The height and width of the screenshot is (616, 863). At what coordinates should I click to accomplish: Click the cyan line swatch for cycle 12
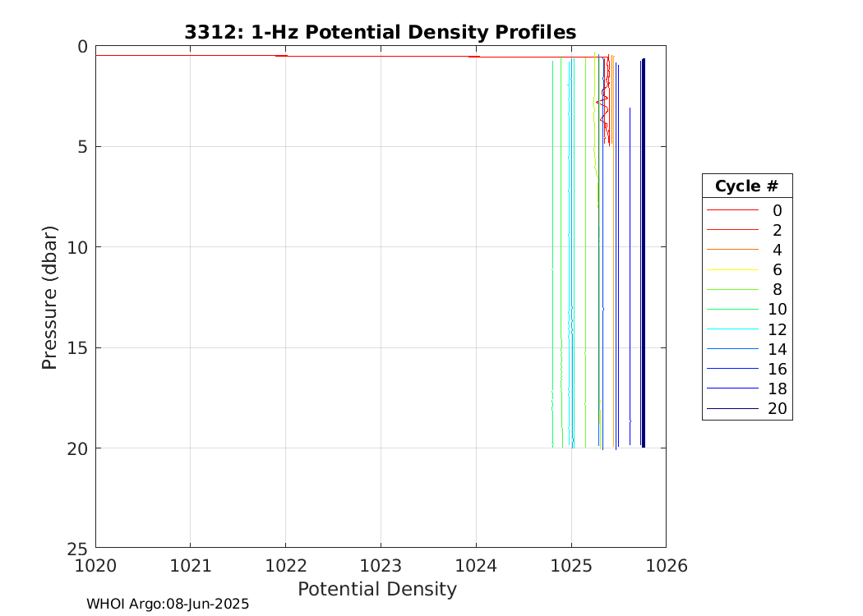tap(732, 329)
